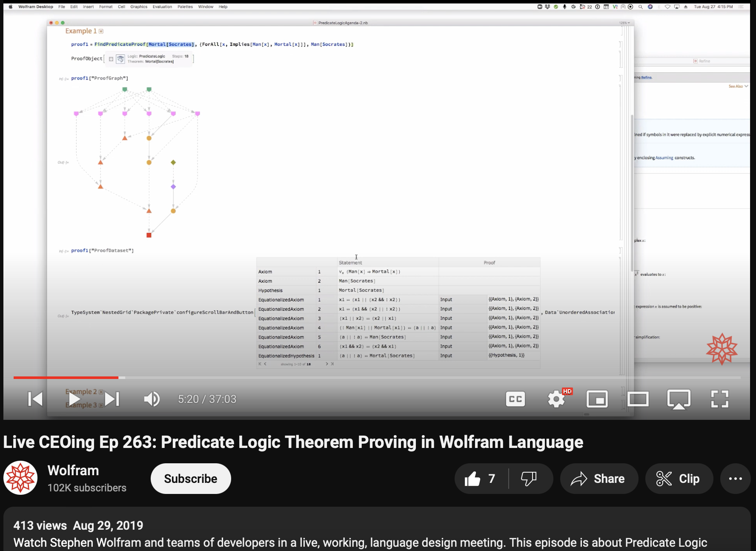Open video settings gear

556,399
